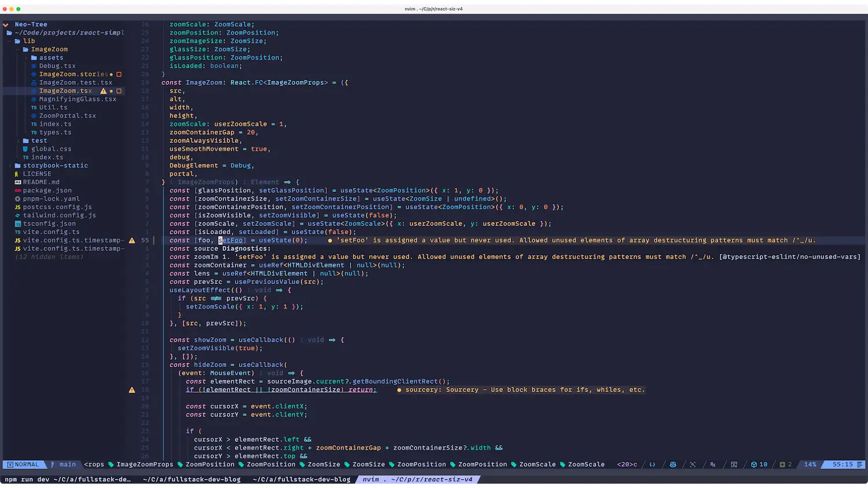Image resolution: width=868 pixels, height=488 pixels.
Task: Click 'zoomAlwaysVisible' prop in the code
Action: coord(204,141)
